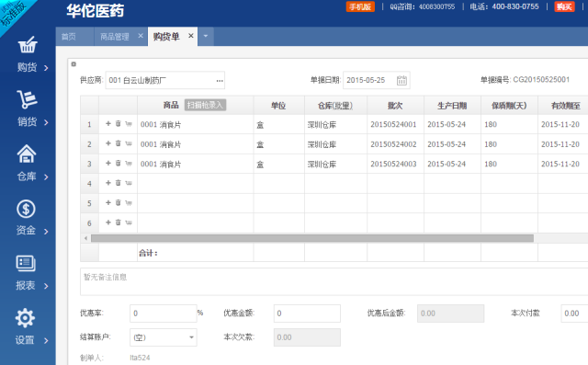This screenshot has height=365, width=588.
Task: Expand the 报表 menu chevron
Action: coord(46,286)
